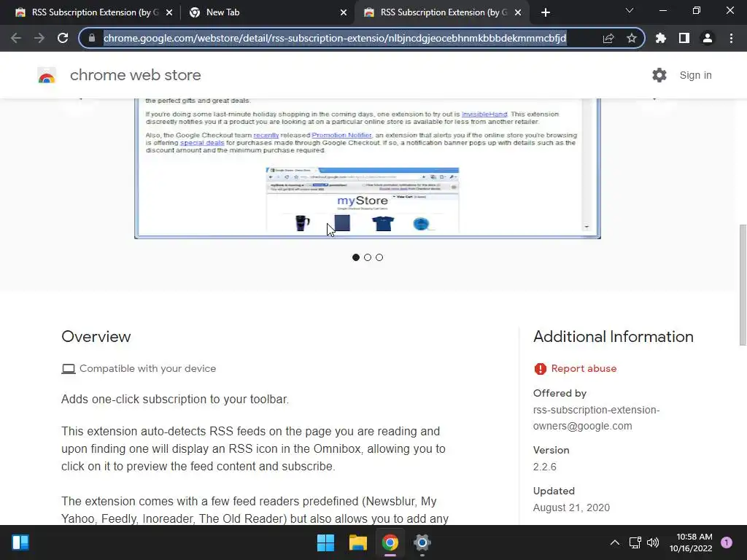Viewport: 747px width, 560px height.
Task: Show hidden tray icons chevron
Action: tap(615, 542)
